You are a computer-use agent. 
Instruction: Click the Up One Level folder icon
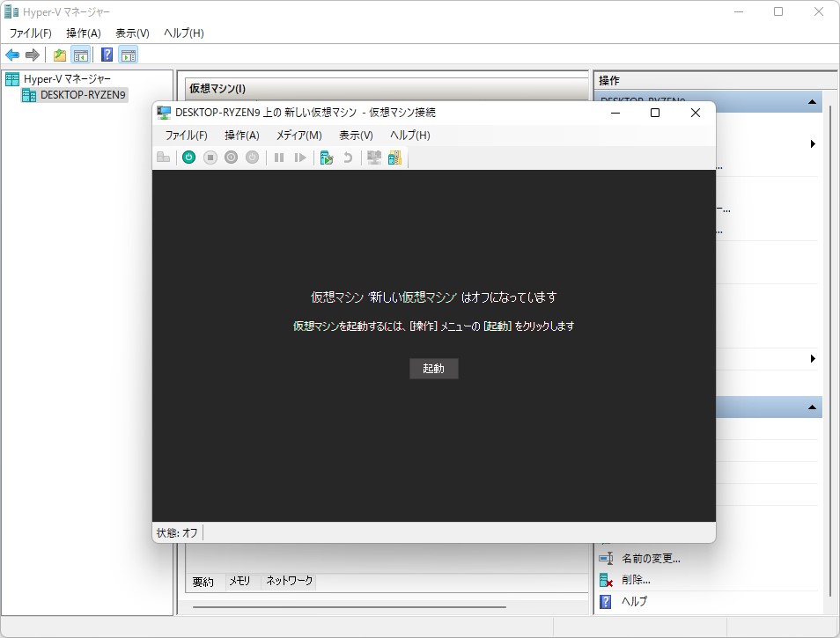[60, 55]
